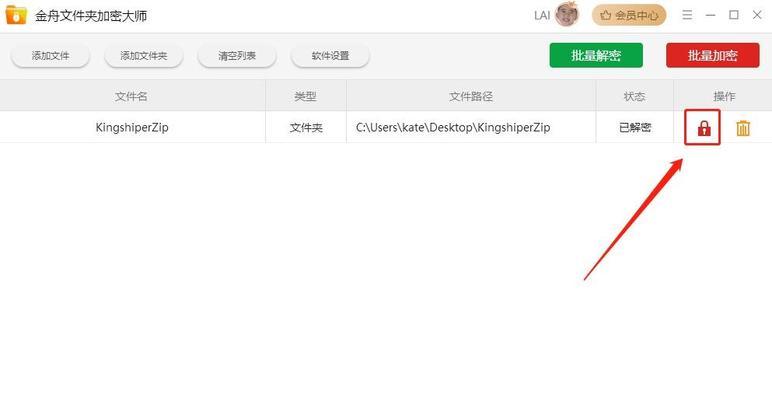772x400 pixels.
Task: Clear the list with 清空列表
Action: pyautogui.click(x=237, y=56)
